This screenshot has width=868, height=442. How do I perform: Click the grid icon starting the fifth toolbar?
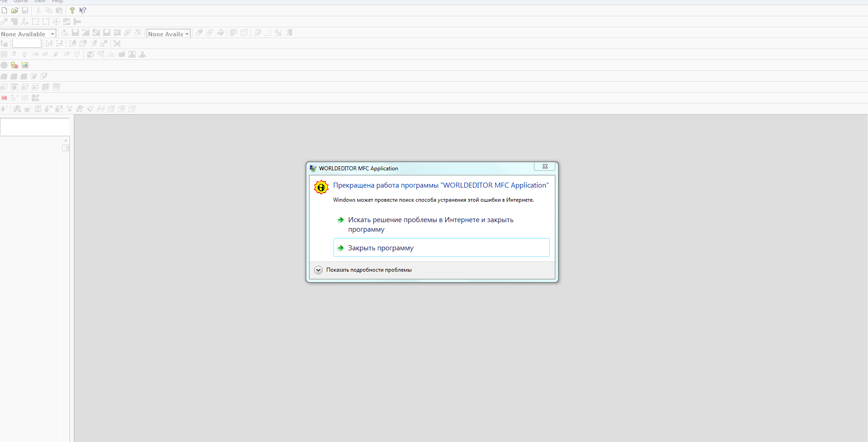4,54
